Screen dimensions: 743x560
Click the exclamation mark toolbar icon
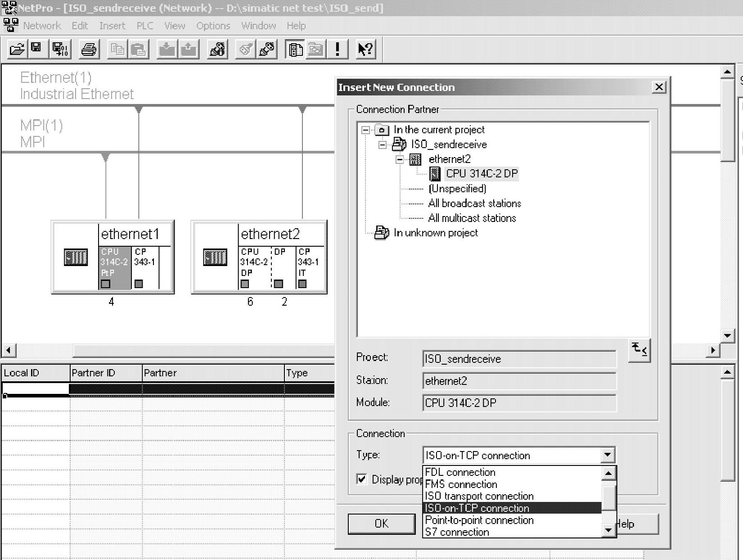click(x=338, y=49)
